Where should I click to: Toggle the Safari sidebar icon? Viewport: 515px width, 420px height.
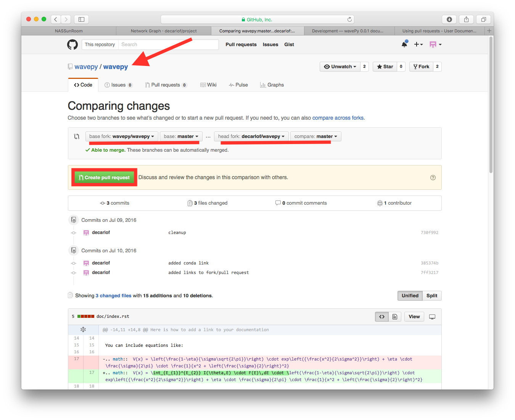coord(81,19)
